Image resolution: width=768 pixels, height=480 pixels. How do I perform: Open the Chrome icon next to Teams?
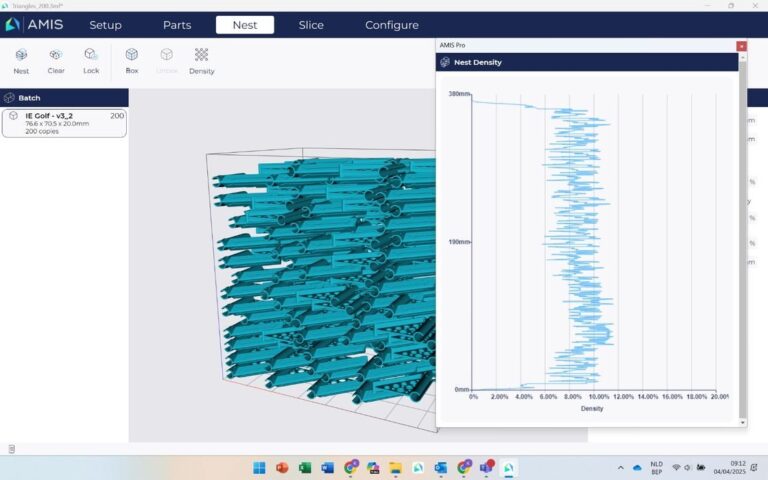point(463,468)
